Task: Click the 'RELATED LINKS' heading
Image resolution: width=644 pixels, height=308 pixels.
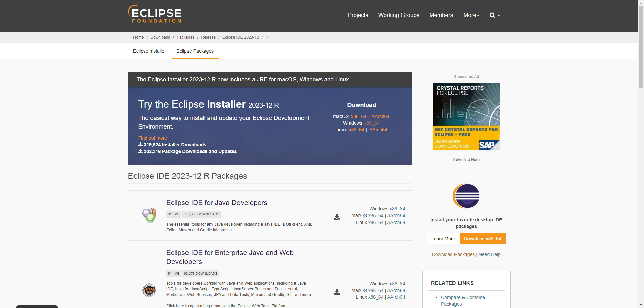Action: pos(452,283)
